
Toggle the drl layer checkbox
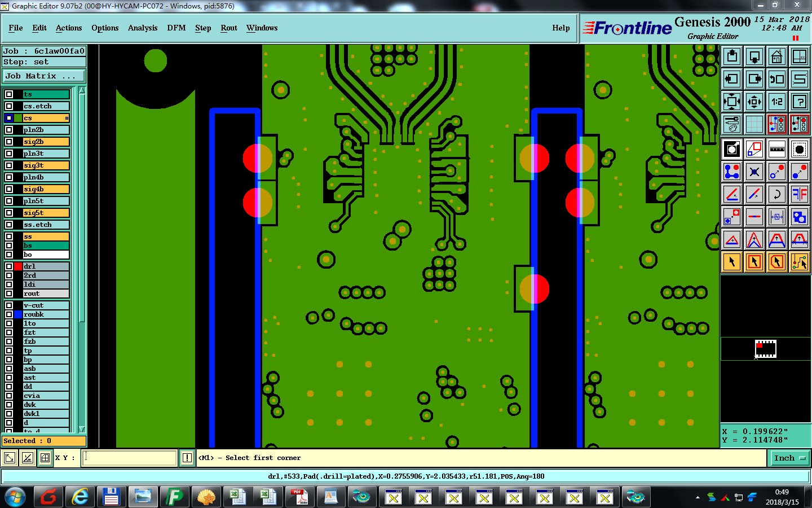click(9, 266)
